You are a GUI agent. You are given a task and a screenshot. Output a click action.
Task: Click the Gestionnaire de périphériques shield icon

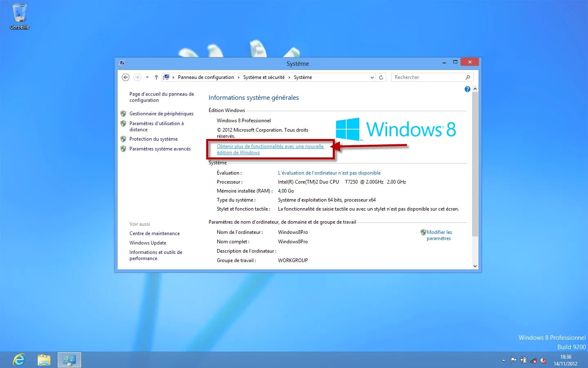coord(124,114)
